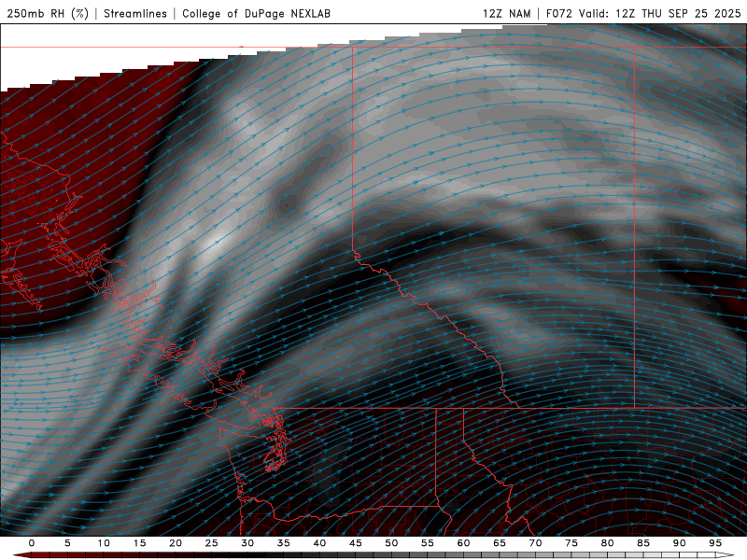Screen dimensions: 747x560
Task: Click the colorbar label '0'
Action: point(32,543)
